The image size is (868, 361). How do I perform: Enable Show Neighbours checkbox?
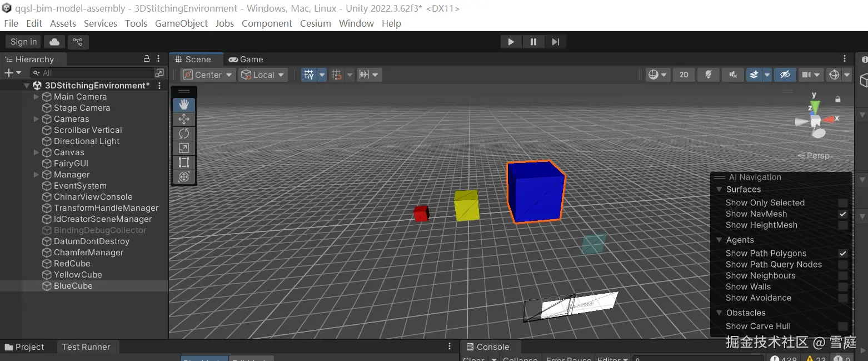843,276
